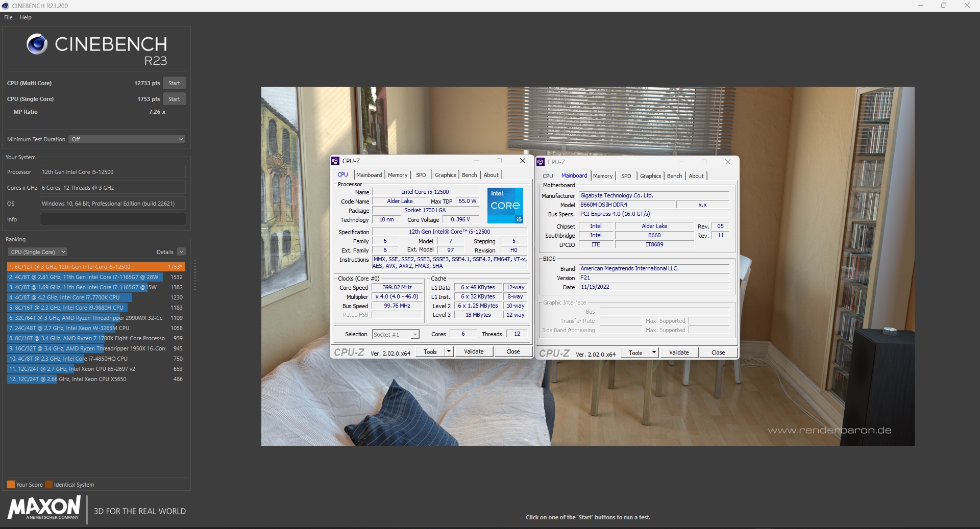The height and width of the screenshot is (529, 980).
Task: Minimize the left CPU-Z window
Action: (x=476, y=161)
